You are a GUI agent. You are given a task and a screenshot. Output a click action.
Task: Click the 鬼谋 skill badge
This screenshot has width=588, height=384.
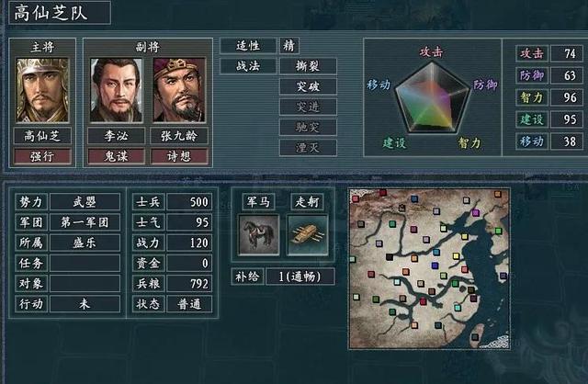pos(117,156)
